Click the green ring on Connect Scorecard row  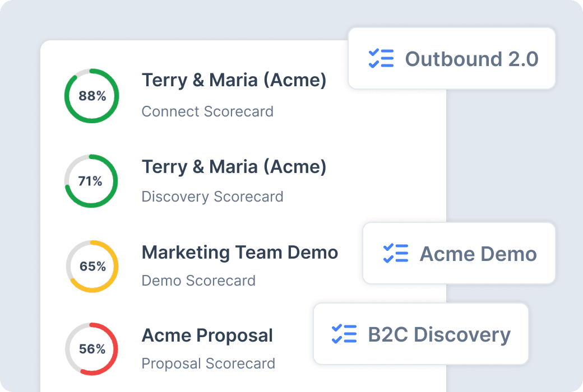point(91,95)
